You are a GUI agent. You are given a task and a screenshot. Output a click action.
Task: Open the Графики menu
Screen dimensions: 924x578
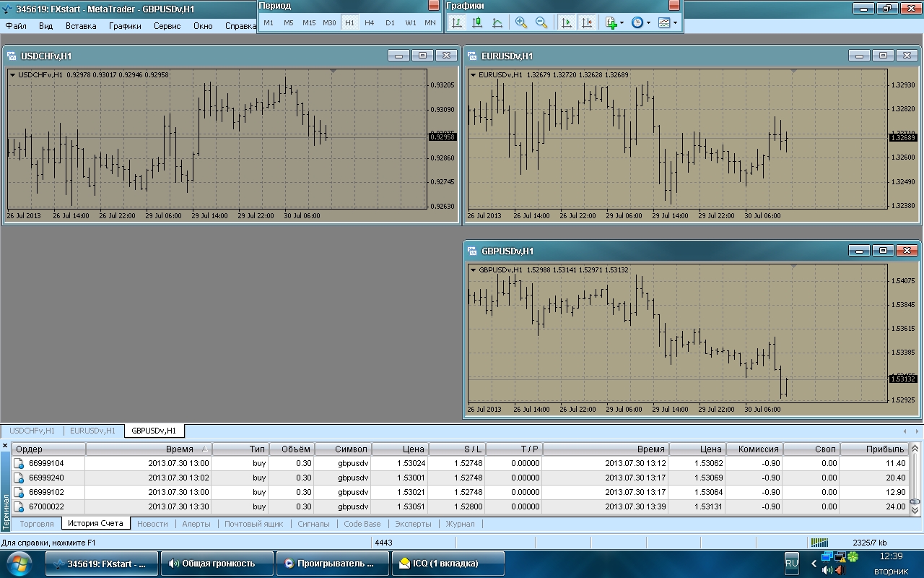point(125,26)
